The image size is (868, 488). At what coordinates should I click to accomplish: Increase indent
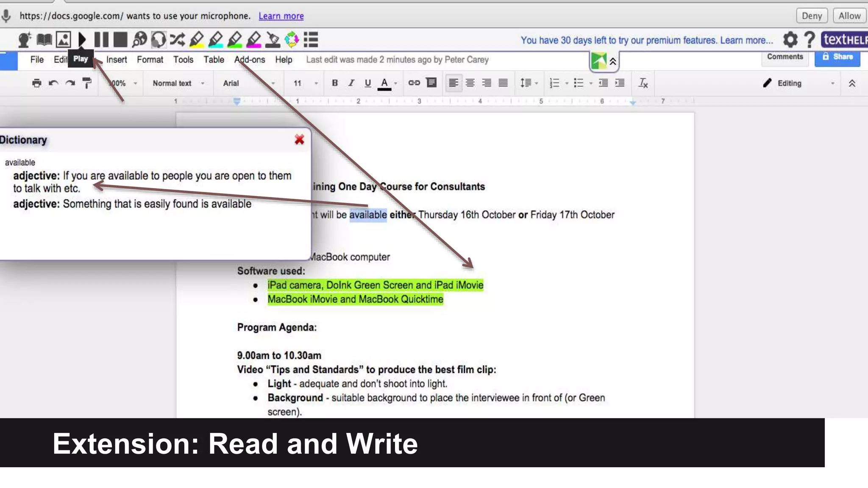(x=620, y=83)
